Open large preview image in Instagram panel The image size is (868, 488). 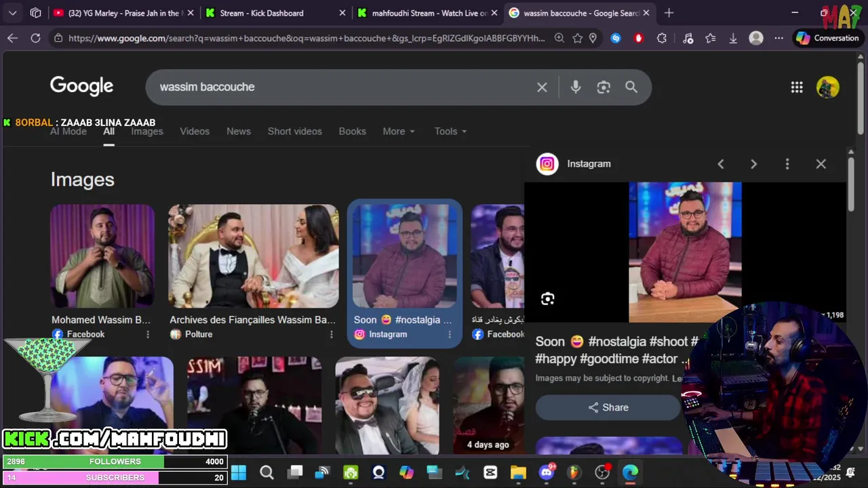[x=685, y=252]
